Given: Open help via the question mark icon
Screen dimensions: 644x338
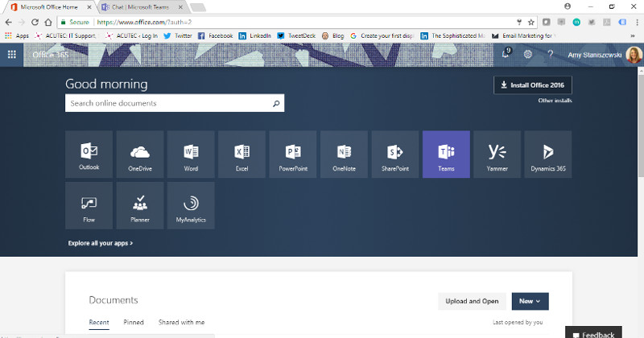Looking at the screenshot, I should click(551, 54).
